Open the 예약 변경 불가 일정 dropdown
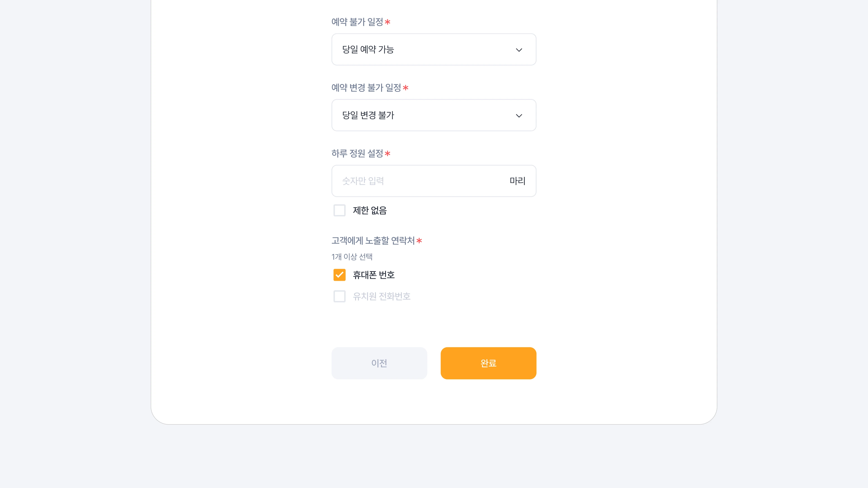Screen dimensions: 868x488 [x=434, y=115]
